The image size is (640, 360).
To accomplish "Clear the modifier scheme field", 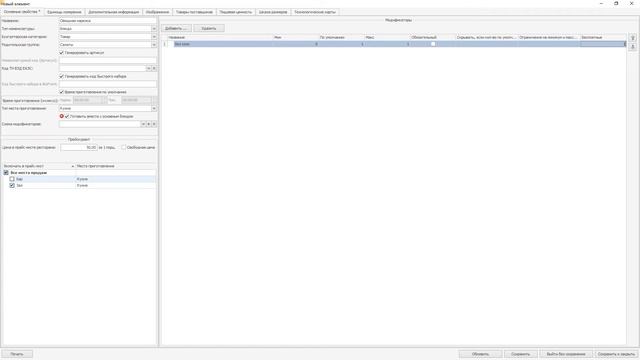I will tap(154, 124).
